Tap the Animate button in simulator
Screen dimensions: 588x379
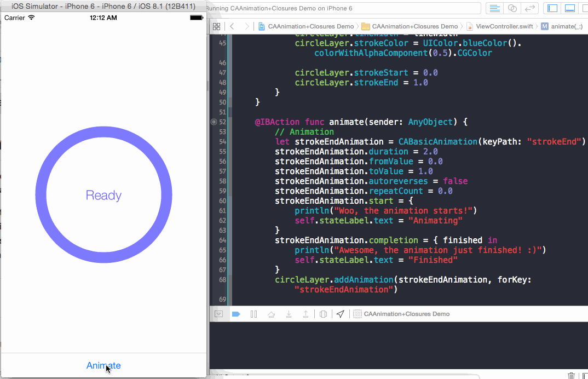(103, 365)
